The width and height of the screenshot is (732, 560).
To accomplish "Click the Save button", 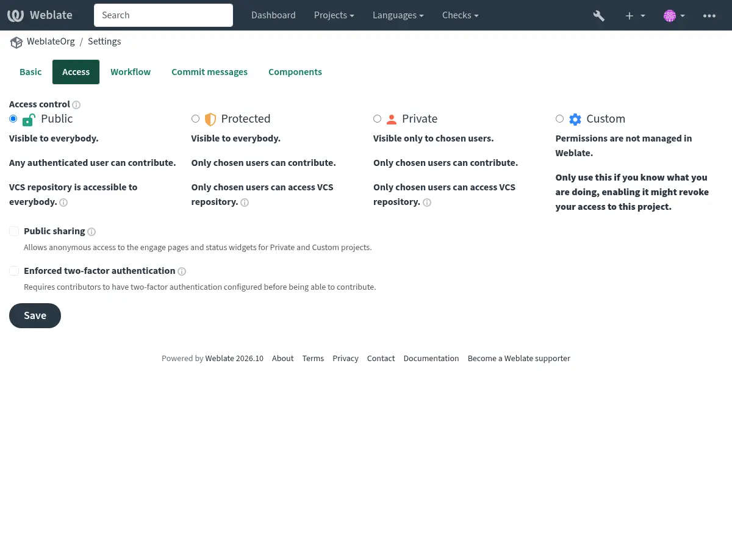I will pyautogui.click(x=35, y=315).
